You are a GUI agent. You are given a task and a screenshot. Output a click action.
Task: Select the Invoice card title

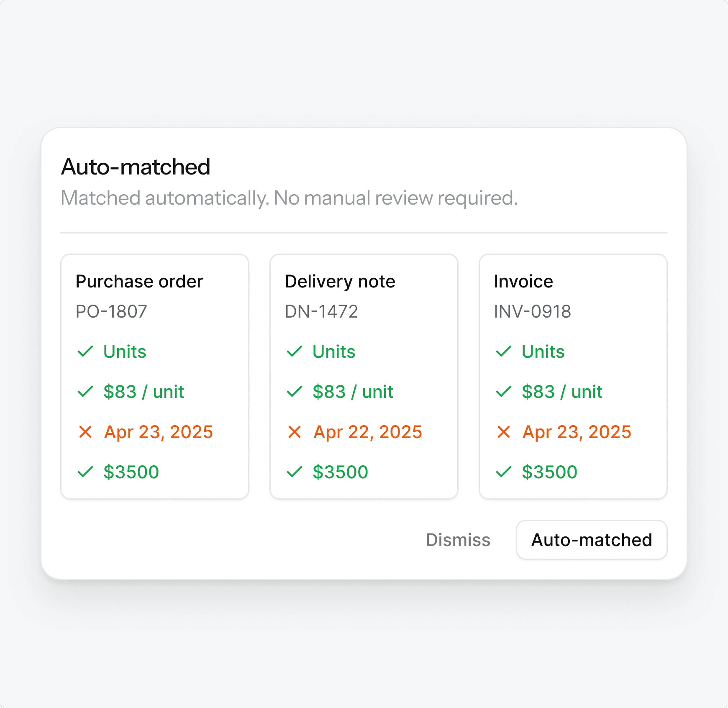(523, 281)
